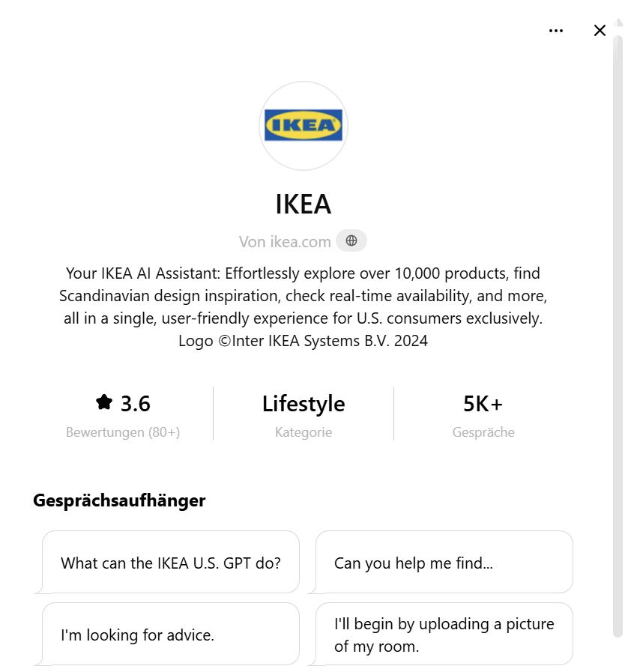Screen dimensions: 628x672
Task: Start chat "What can the IKEA U.S. GPT do?"
Action: tap(171, 563)
